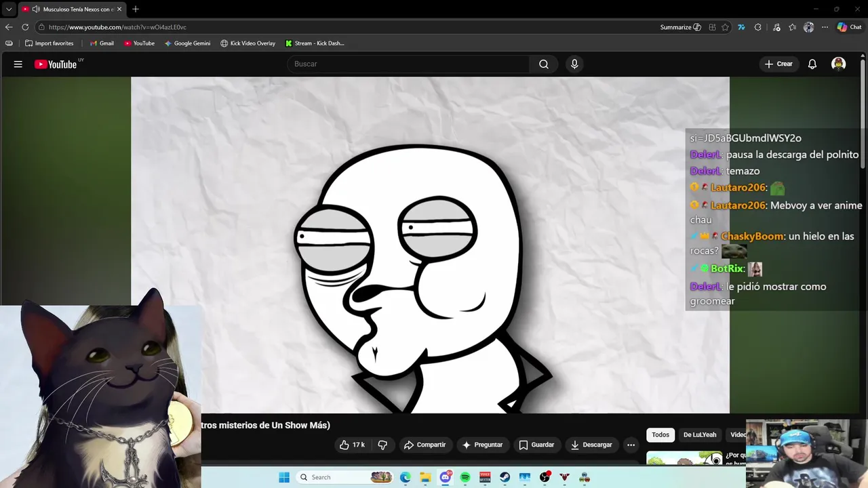Screen dimensions: 868x488
Task: Open Discord from taskbar
Action: point(446,477)
